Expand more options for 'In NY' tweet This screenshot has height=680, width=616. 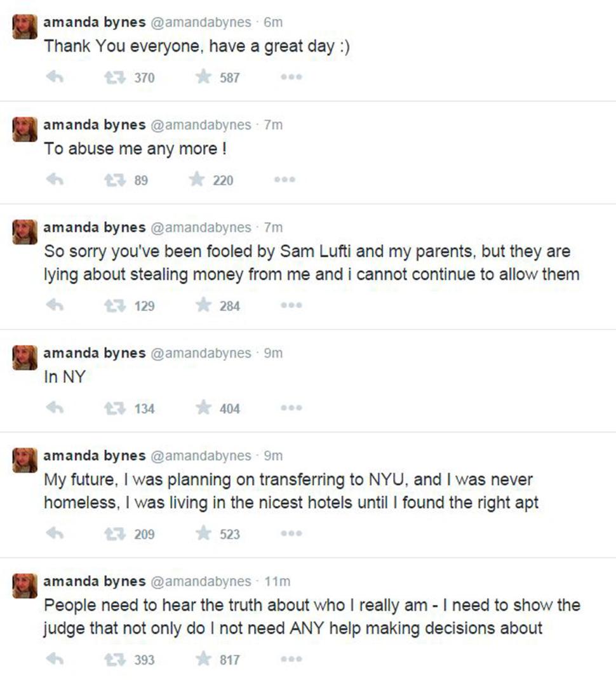point(292,409)
